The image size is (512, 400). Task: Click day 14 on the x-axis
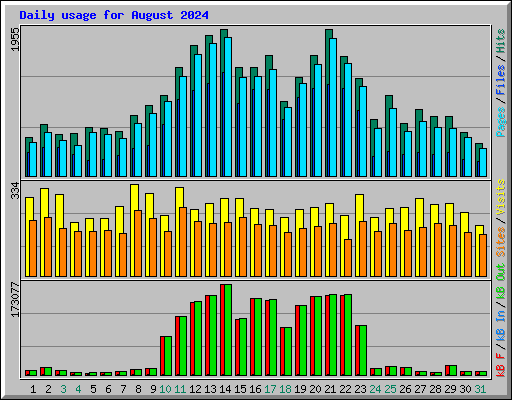pos(225,389)
